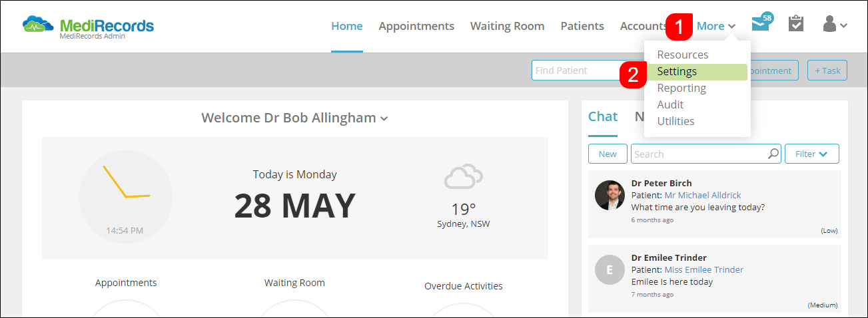868x318 pixels.
Task: Click the MediRecords cloud logo
Action: pyautogui.click(x=39, y=25)
